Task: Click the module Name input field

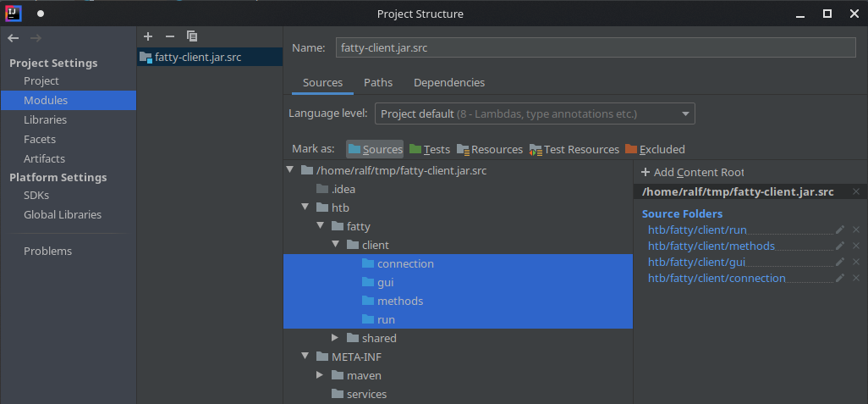Action: pos(596,47)
